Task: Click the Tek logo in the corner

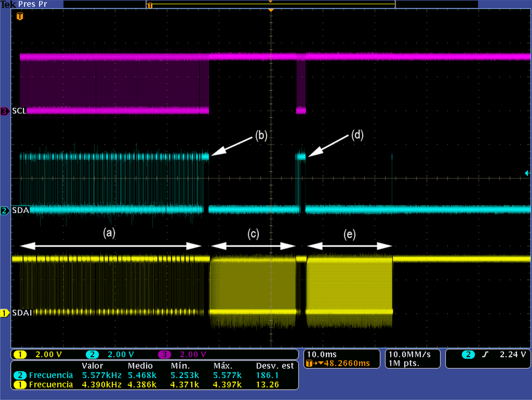Action: click(x=8, y=4)
